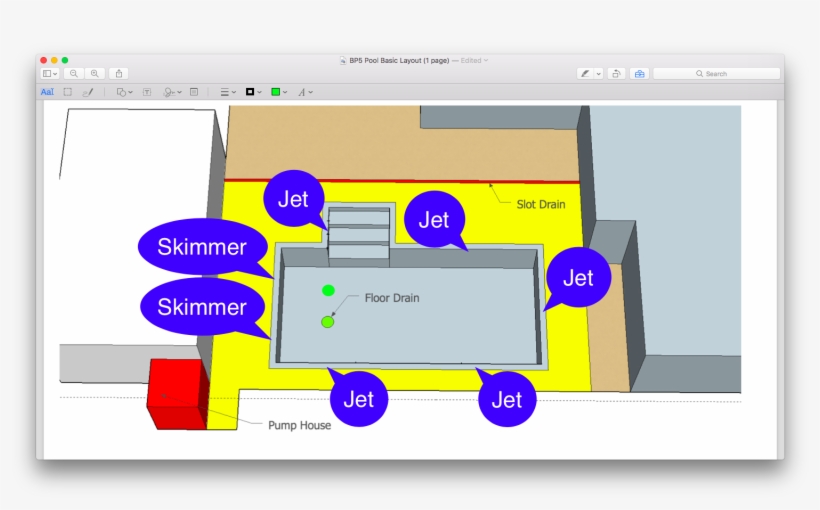This screenshot has height=510, width=820.
Task: Click the Zoom Out magnifier button
Action: pyautogui.click(x=74, y=74)
